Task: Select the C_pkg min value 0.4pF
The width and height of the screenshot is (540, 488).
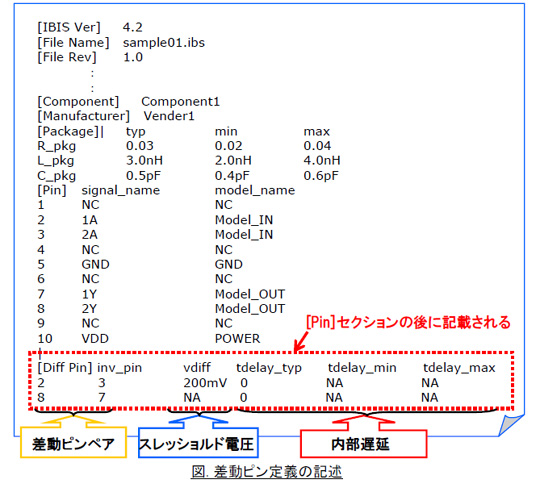Action: pyautogui.click(x=232, y=176)
